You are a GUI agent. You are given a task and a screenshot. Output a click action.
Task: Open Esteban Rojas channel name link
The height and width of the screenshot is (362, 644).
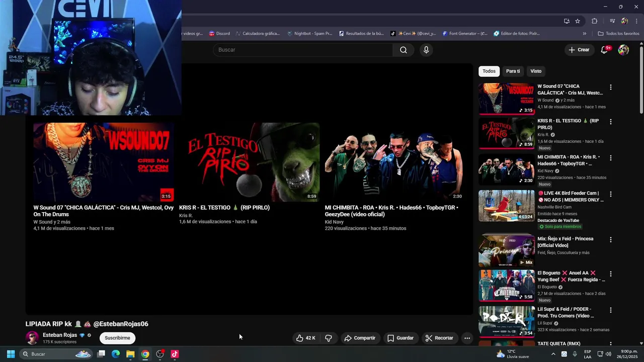(60, 335)
